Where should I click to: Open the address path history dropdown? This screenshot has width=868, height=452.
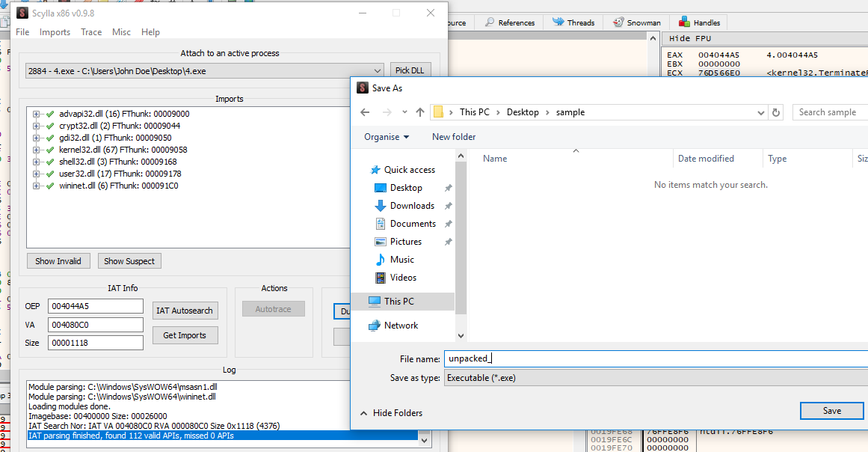tap(760, 112)
